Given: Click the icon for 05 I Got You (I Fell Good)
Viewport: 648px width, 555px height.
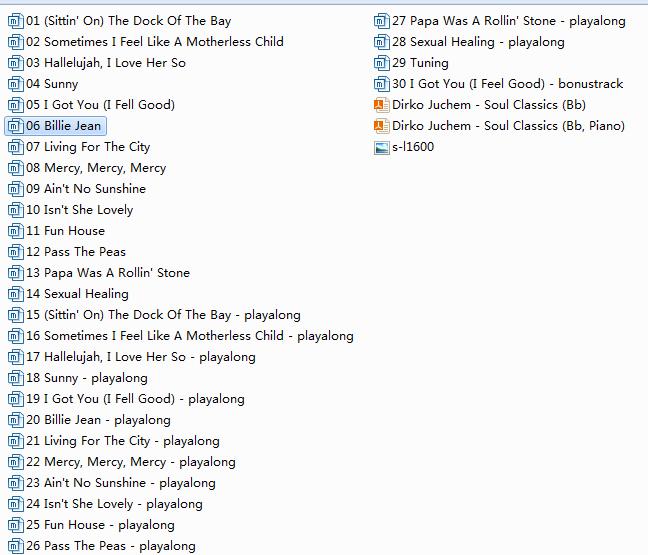Looking at the screenshot, I should point(16,105).
